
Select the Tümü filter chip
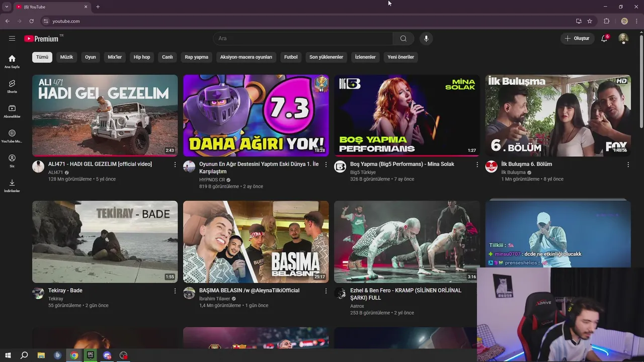click(x=42, y=57)
